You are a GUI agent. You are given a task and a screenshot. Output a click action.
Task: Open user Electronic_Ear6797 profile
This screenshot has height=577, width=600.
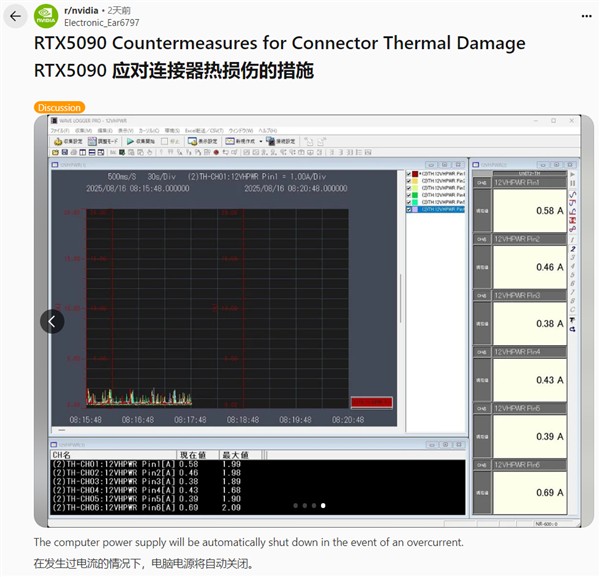[102, 21]
